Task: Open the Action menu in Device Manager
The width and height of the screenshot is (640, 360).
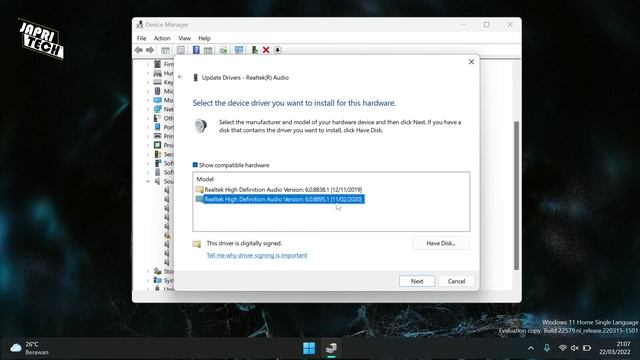Action: pyautogui.click(x=162, y=38)
